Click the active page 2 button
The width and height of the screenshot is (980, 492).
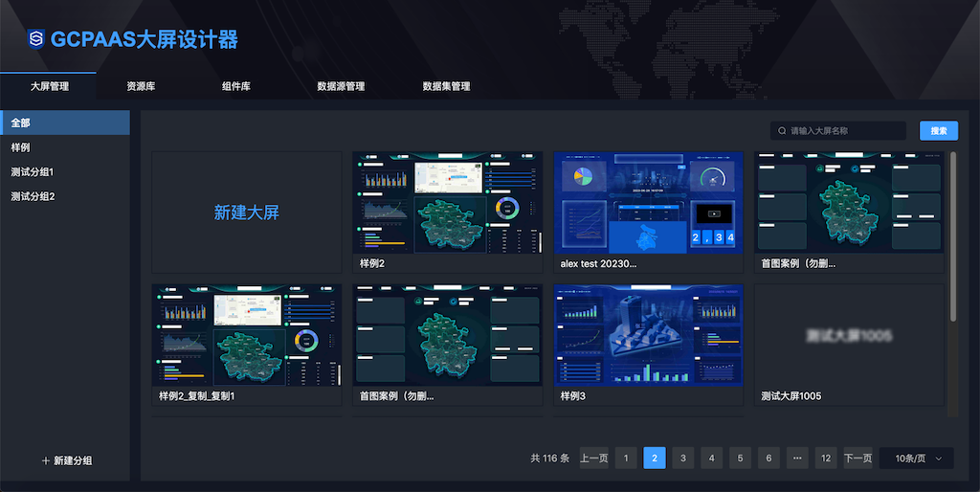655,458
